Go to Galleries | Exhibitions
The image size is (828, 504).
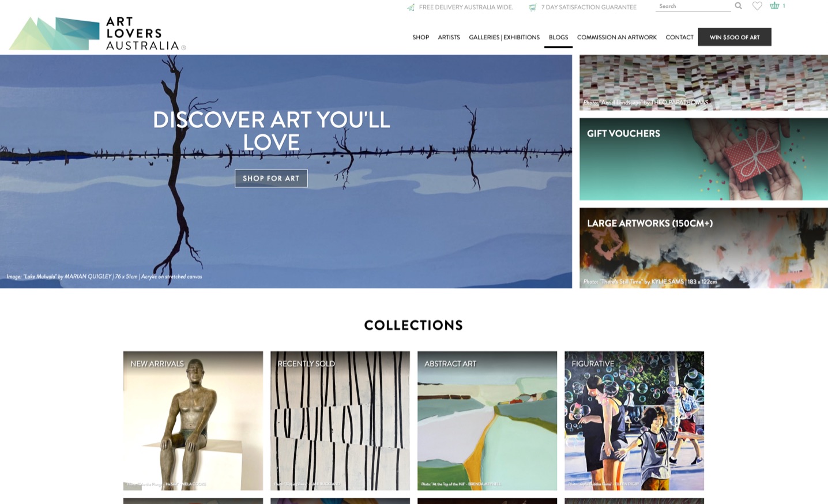click(504, 37)
